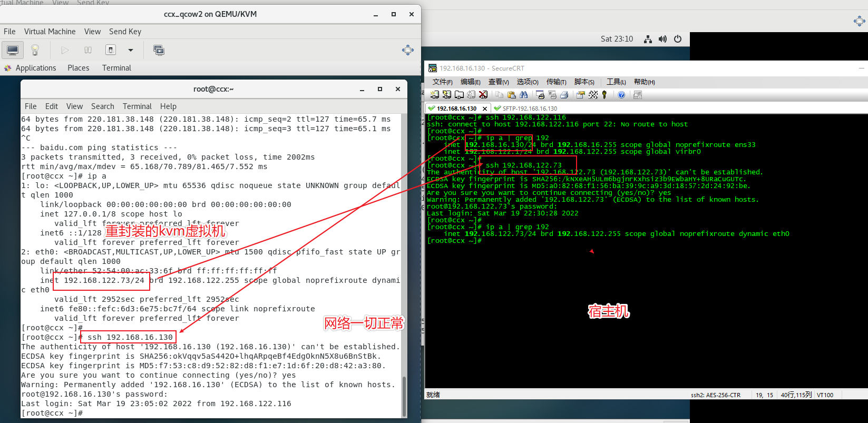This screenshot has height=423, width=868.
Task: Click SecureCRT Print Selection icon
Action: [x=552, y=95]
